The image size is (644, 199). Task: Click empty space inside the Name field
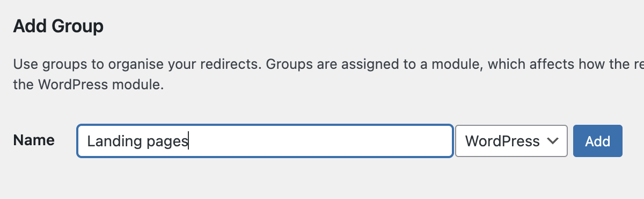coord(322,141)
